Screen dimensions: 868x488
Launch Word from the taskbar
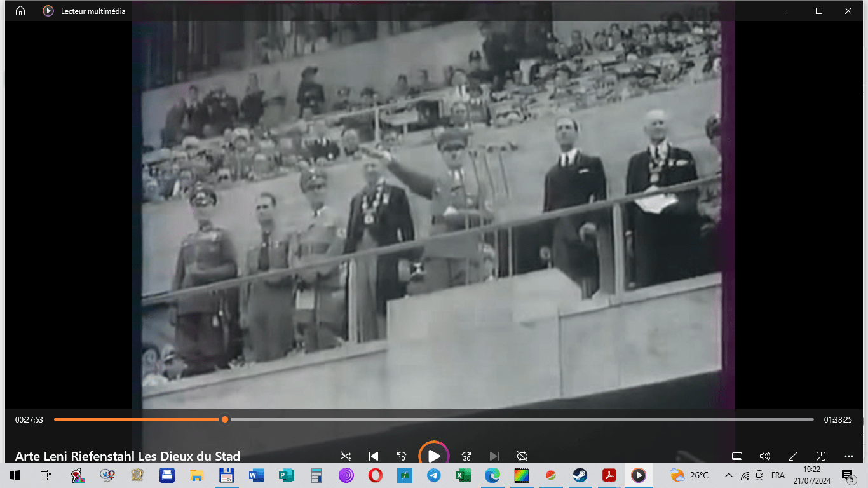[x=257, y=475]
